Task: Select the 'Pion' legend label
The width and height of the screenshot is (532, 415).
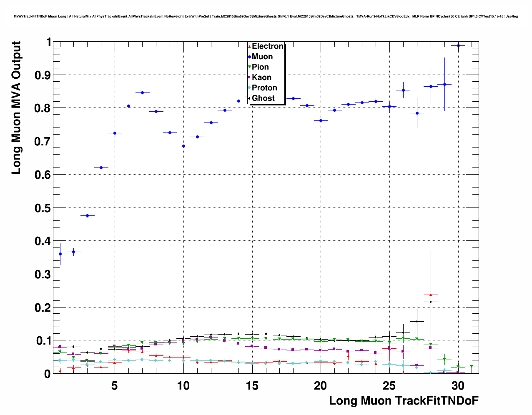Action: [x=260, y=67]
